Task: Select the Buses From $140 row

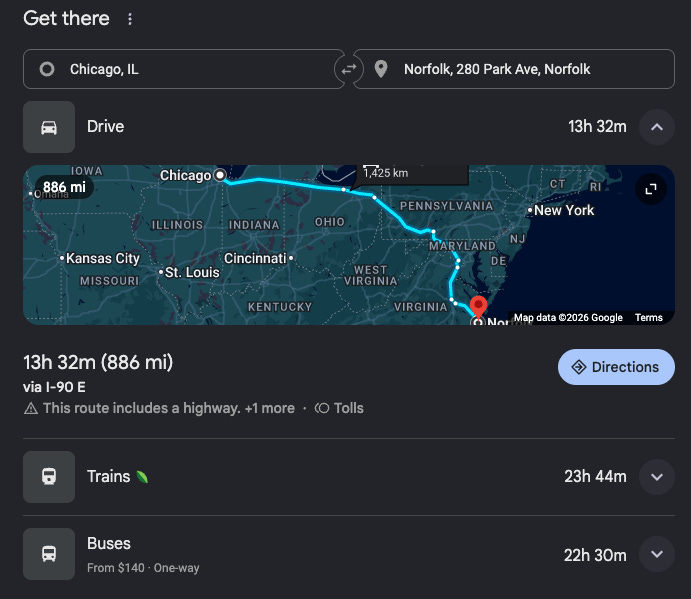Action: click(349, 554)
